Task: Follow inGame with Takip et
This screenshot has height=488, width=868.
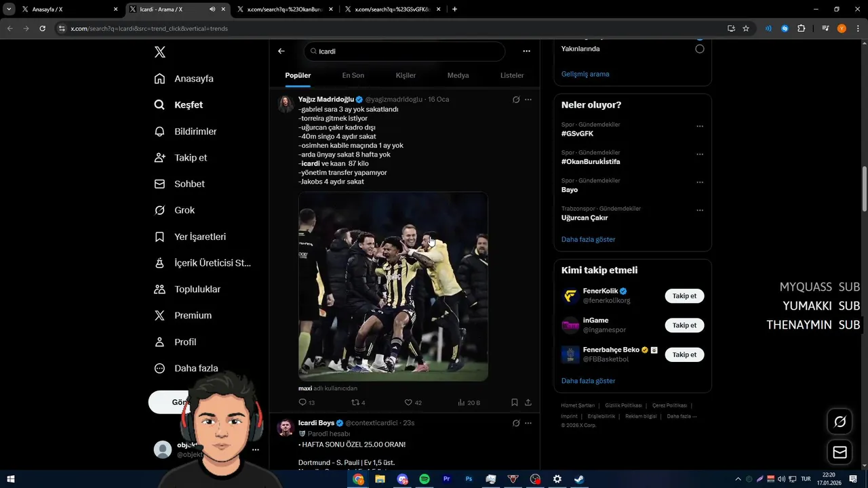Action: 684,325
